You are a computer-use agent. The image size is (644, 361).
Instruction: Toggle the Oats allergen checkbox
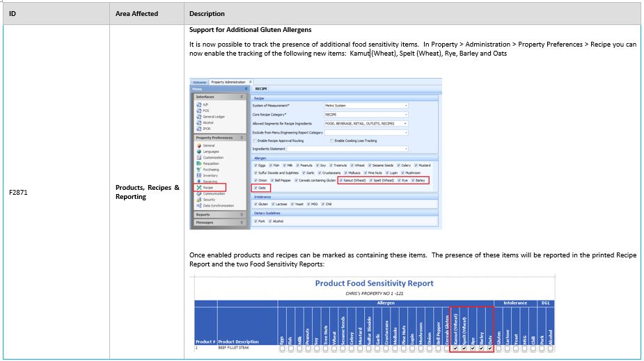pos(256,188)
